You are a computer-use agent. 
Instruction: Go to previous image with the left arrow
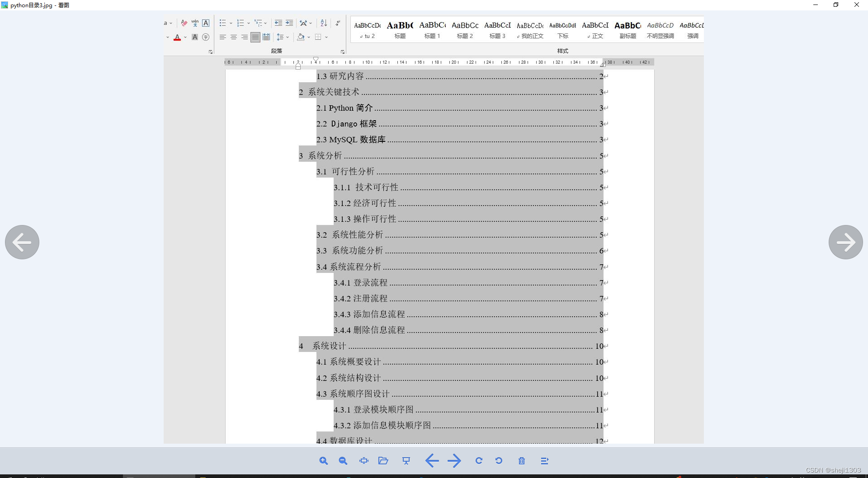pyautogui.click(x=22, y=242)
